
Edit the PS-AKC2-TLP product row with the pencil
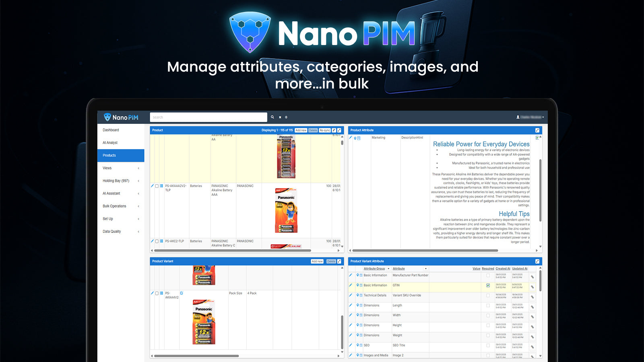(152, 241)
